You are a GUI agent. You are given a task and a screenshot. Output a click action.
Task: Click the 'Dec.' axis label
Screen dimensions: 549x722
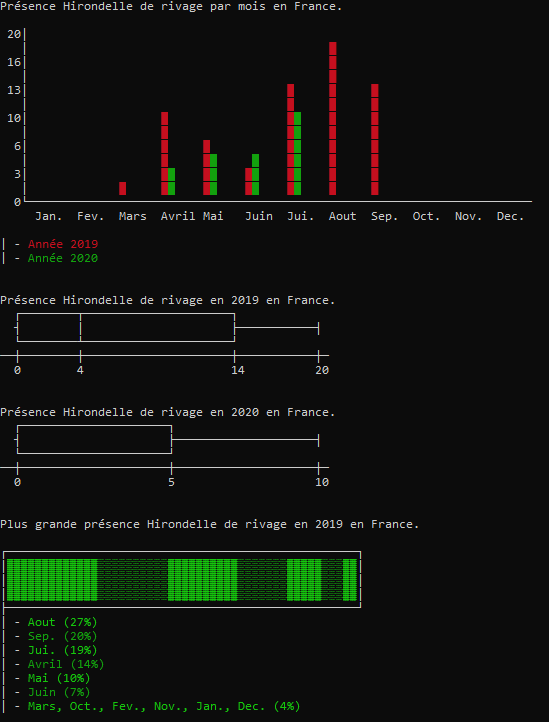510,216
